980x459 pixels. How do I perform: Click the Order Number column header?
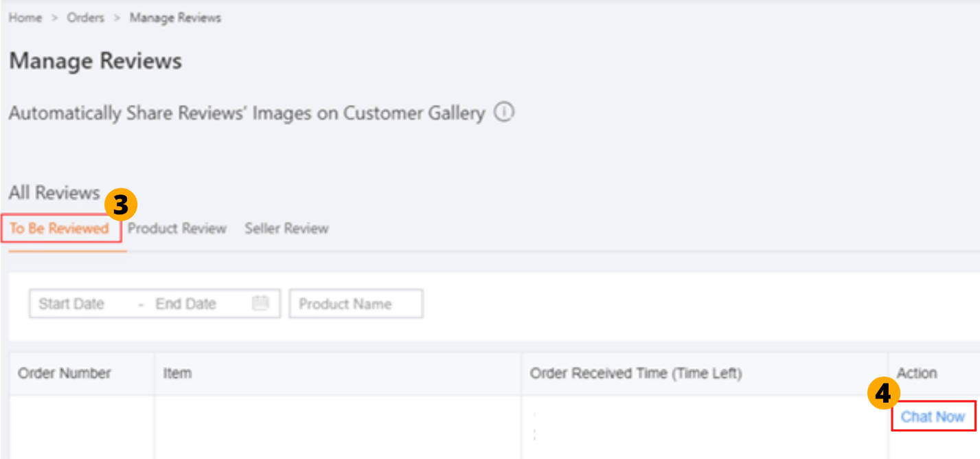coord(65,373)
